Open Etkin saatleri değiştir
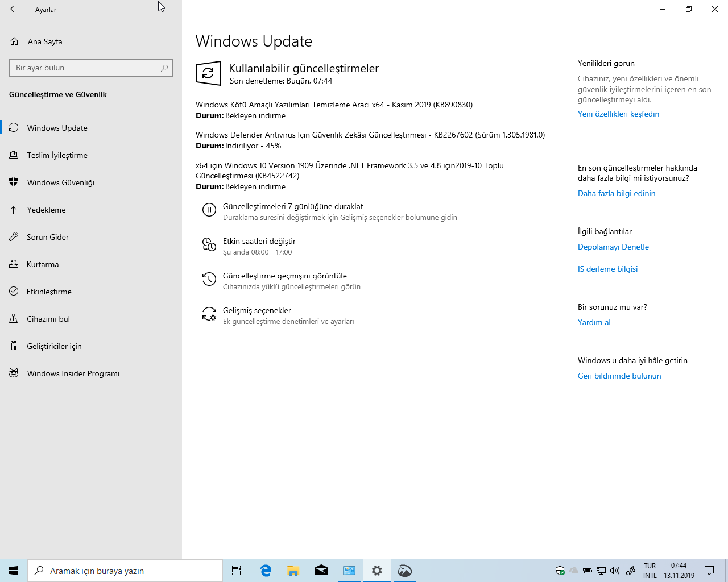 point(259,241)
